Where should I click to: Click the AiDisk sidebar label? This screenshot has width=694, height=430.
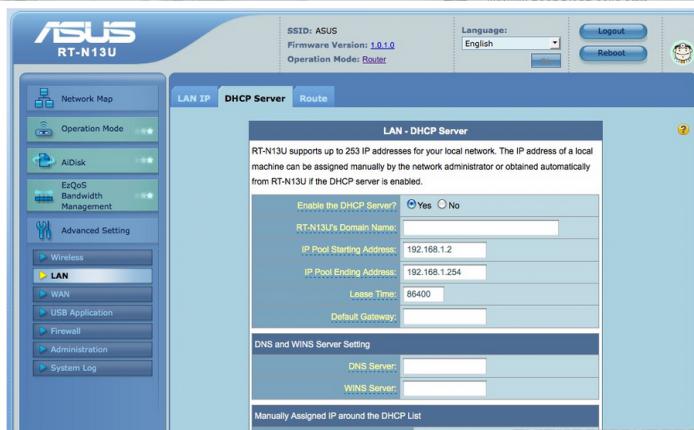(x=73, y=162)
